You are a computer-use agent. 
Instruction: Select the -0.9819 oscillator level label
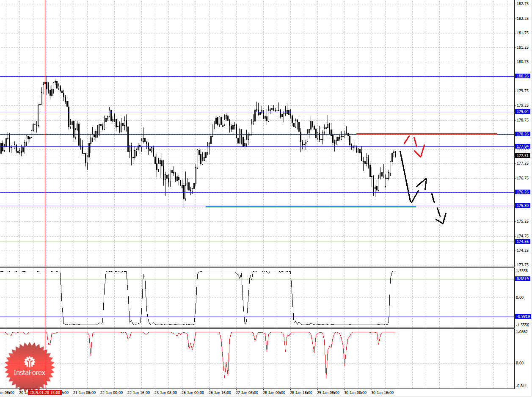coord(523,317)
